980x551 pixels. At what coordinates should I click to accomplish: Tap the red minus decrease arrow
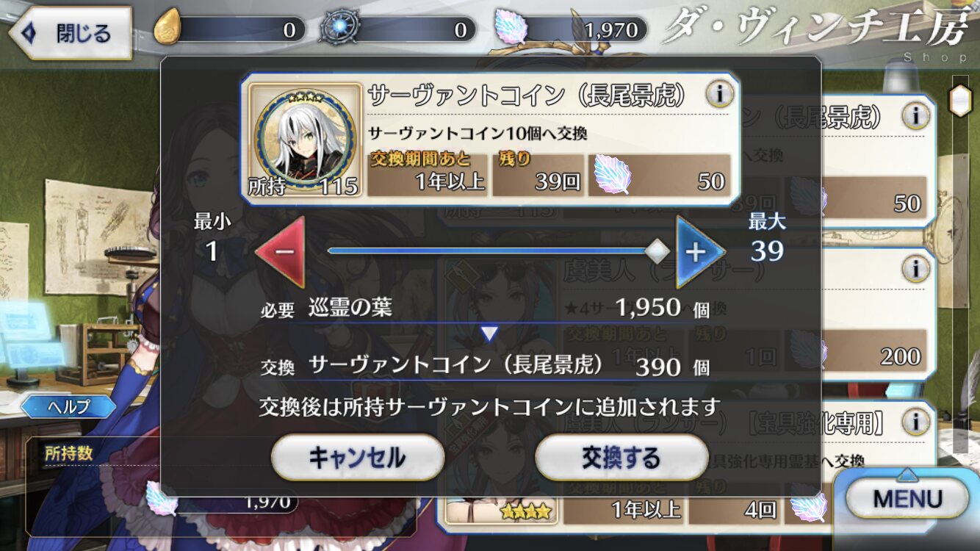281,252
